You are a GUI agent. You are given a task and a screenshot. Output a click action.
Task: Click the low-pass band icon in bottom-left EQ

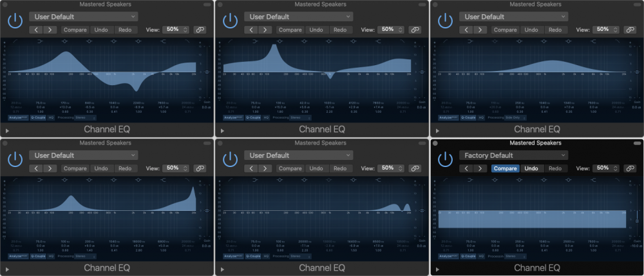tap(187, 180)
